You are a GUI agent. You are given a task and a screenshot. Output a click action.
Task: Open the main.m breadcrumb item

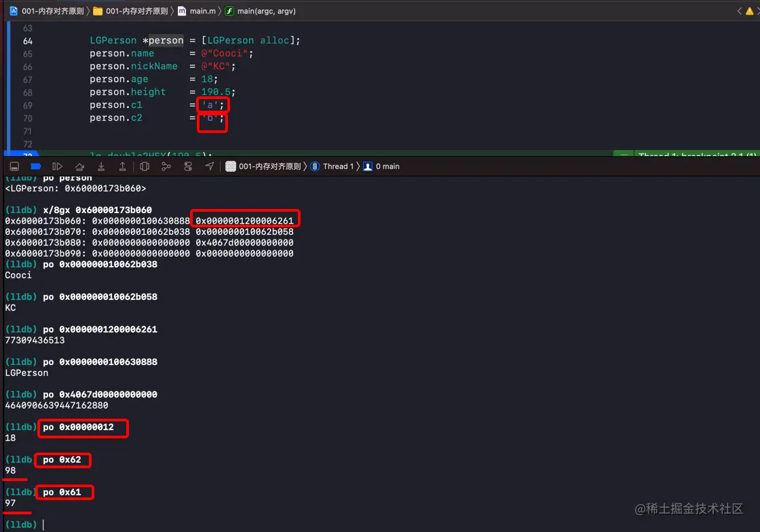point(197,11)
